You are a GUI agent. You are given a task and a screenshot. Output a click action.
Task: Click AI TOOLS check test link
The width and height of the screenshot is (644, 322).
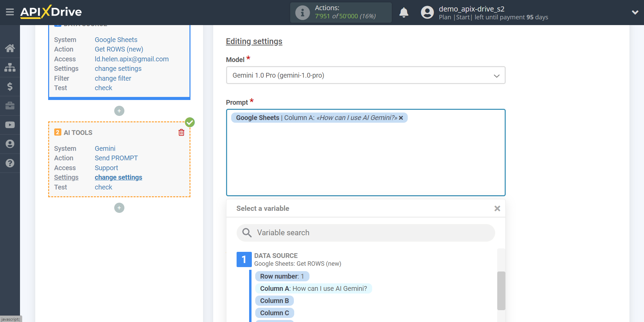[103, 187]
